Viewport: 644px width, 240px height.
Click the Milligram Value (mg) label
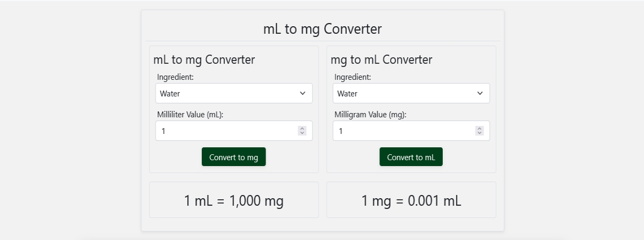370,115
